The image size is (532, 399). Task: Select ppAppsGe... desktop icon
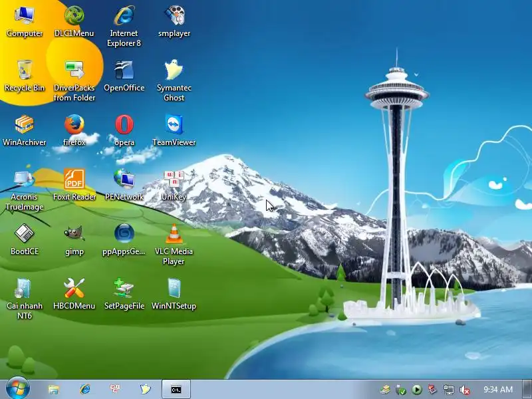[x=124, y=239]
